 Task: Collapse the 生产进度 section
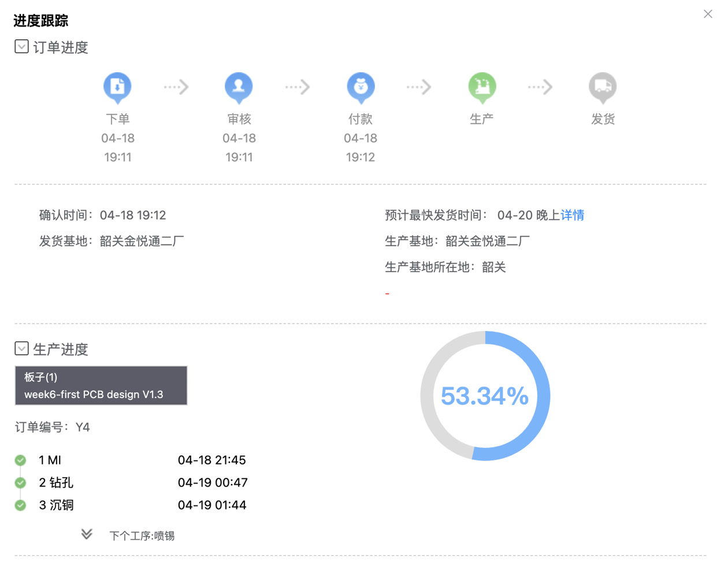click(21, 348)
